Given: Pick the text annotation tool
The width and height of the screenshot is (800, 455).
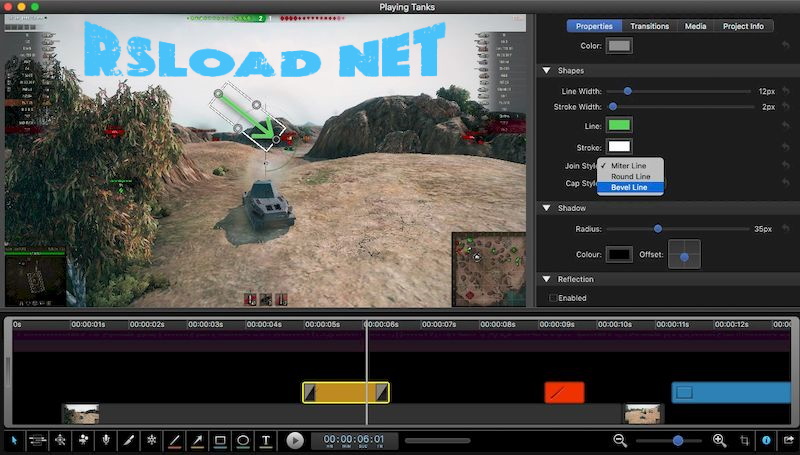Looking at the screenshot, I should pyautogui.click(x=266, y=440).
